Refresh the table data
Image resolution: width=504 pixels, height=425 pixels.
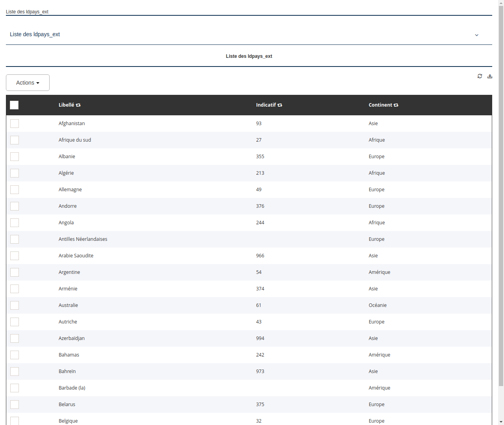tap(480, 76)
